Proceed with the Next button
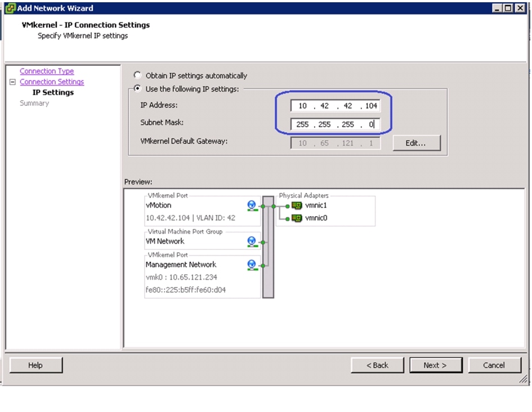This screenshot has width=532, height=412. 436,365
